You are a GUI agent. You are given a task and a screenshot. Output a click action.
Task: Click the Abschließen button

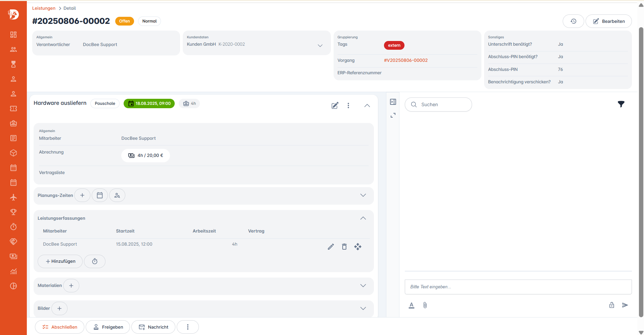[60, 327]
